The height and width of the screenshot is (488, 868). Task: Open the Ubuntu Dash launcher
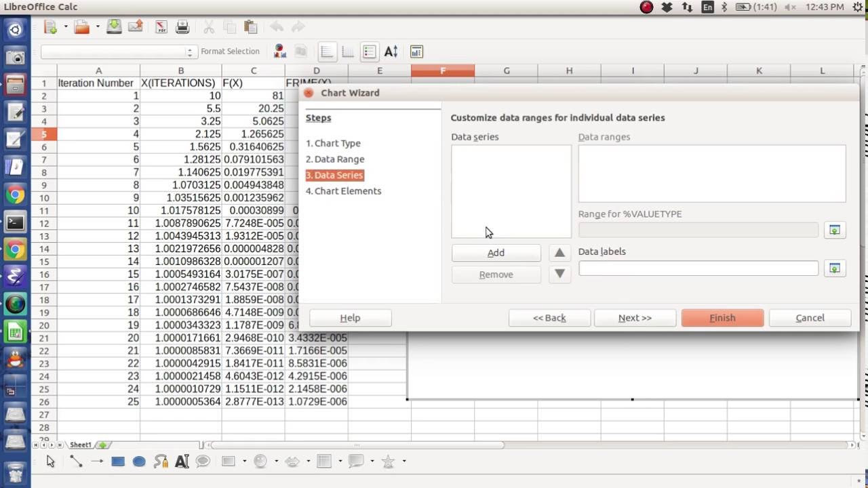click(15, 30)
